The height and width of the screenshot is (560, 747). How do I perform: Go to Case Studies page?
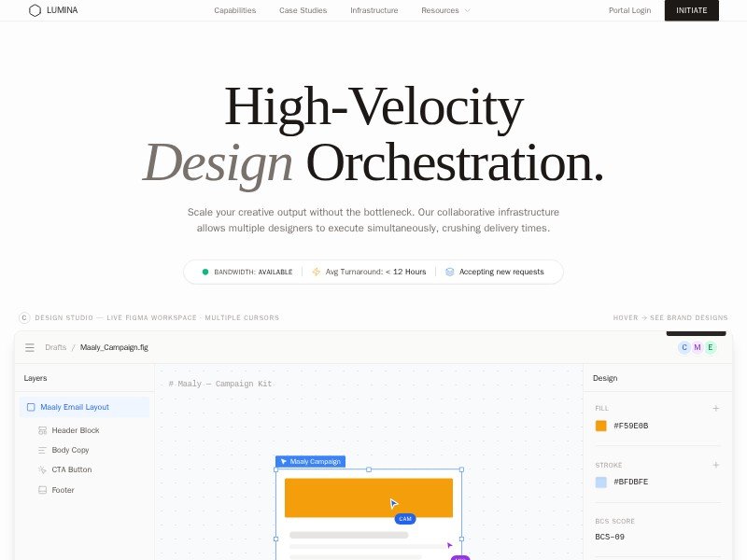pos(303,10)
